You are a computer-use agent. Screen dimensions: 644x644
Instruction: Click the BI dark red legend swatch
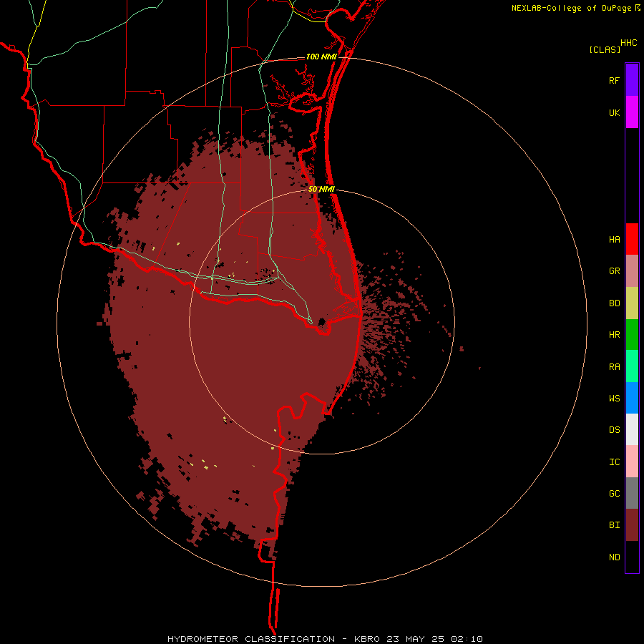[632, 525]
